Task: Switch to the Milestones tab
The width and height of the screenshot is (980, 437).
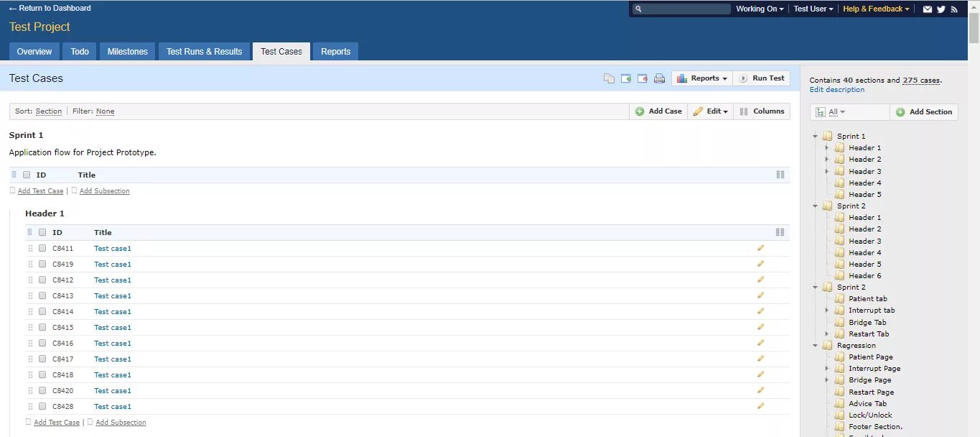Action: tap(128, 52)
